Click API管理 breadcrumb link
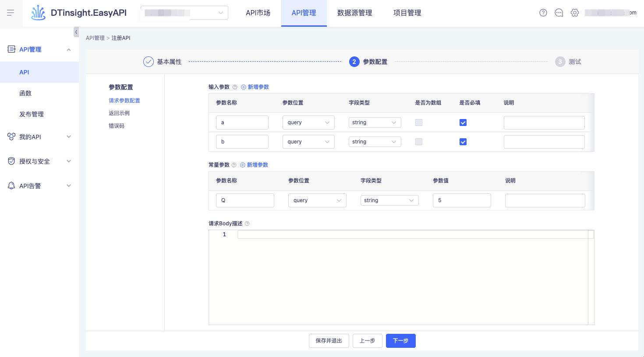Image resolution: width=644 pixels, height=357 pixels. pyautogui.click(x=95, y=38)
